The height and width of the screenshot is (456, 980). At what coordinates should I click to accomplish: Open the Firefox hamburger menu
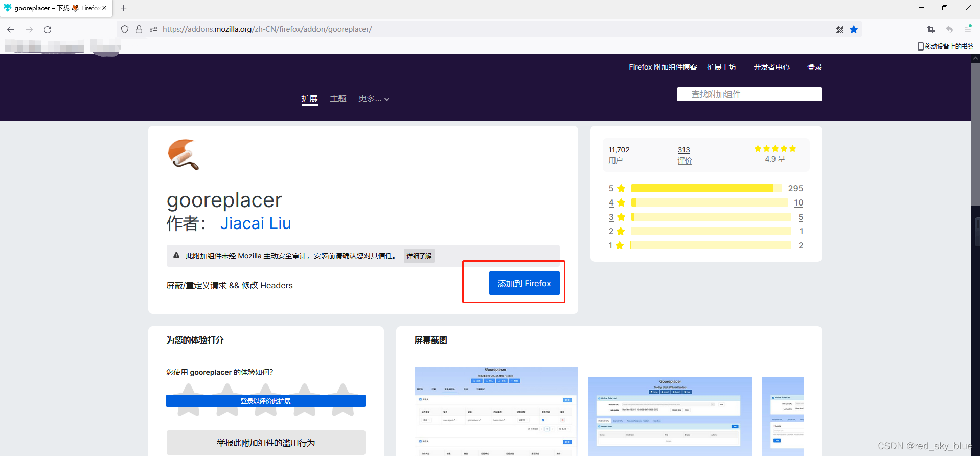coord(968,29)
